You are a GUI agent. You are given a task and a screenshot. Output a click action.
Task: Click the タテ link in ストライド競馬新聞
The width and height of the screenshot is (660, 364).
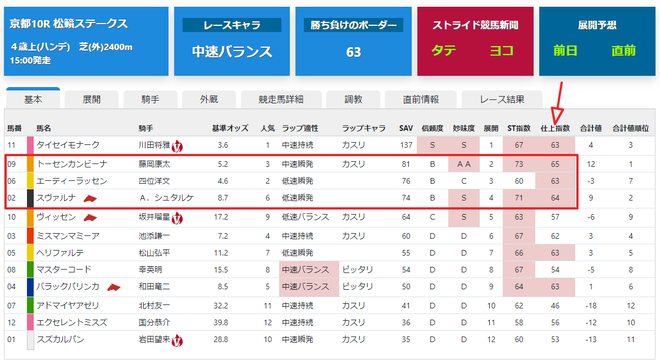coord(444,51)
